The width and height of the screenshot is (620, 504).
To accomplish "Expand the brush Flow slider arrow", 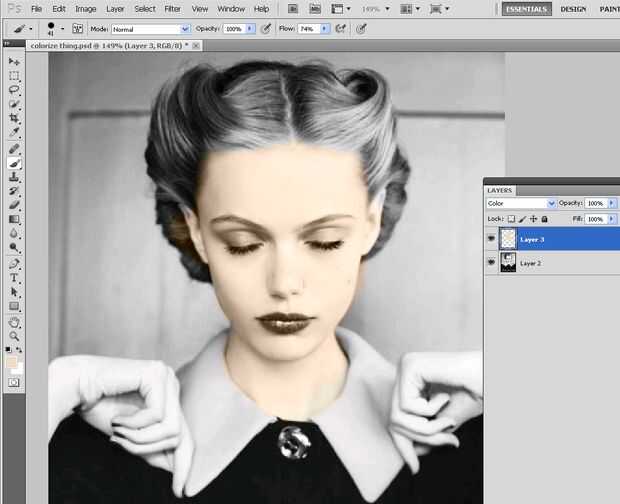I will [323, 29].
